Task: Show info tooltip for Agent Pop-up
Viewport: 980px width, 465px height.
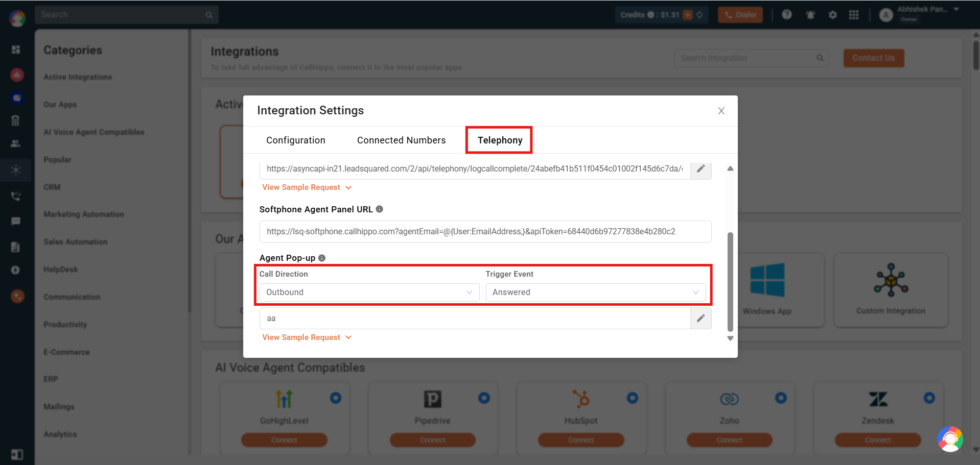Action: click(322, 258)
